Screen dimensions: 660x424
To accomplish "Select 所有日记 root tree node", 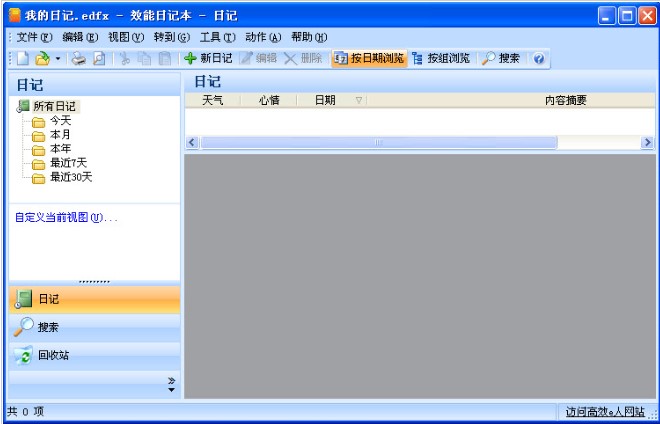I will [x=54, y=107].
